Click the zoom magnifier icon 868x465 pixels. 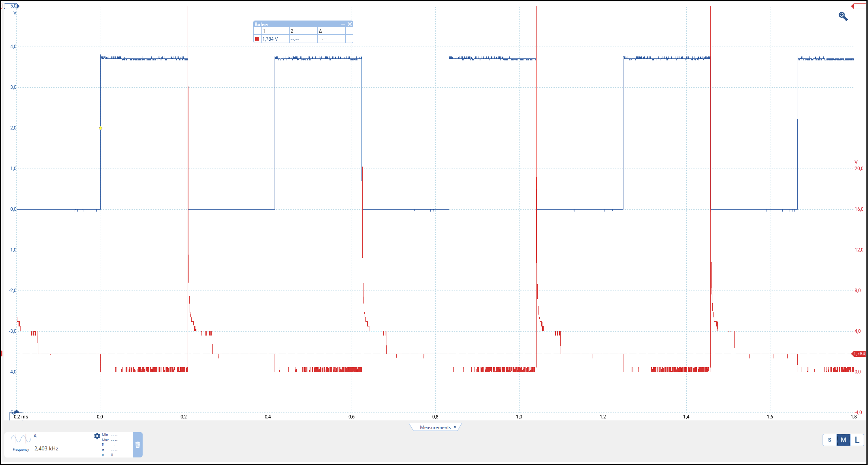pos(843,16)
